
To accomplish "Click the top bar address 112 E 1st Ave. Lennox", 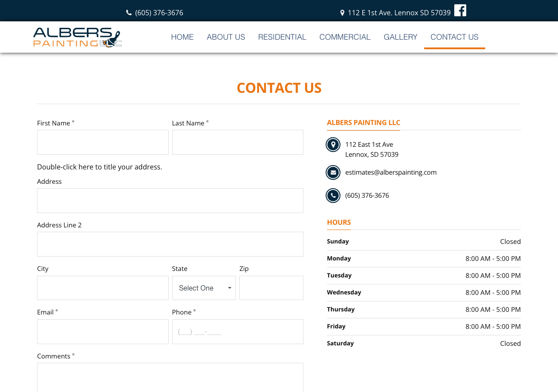I will [x=399, y=13].
